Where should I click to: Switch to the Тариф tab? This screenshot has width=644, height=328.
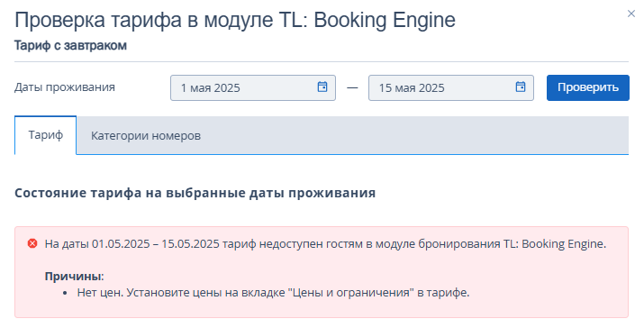46,135
